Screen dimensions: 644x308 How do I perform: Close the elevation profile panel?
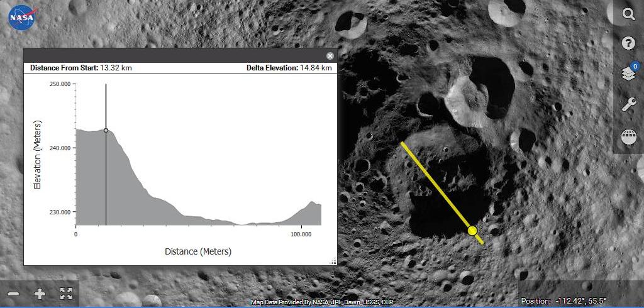coord(330,56)
